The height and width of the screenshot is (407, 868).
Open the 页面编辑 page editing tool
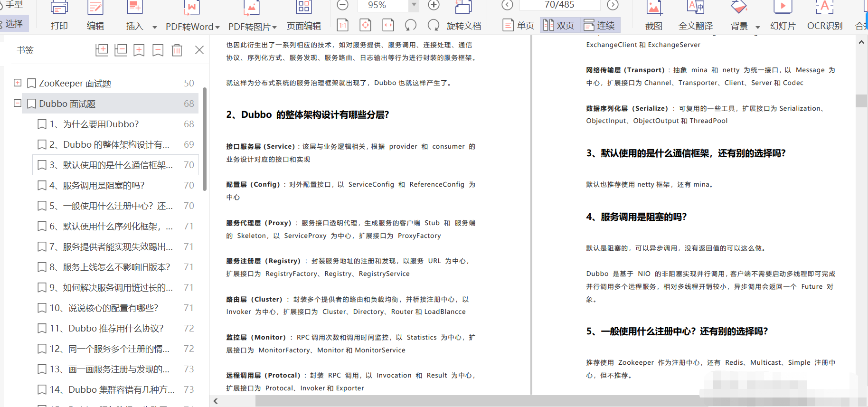click(x=304, y=16)
